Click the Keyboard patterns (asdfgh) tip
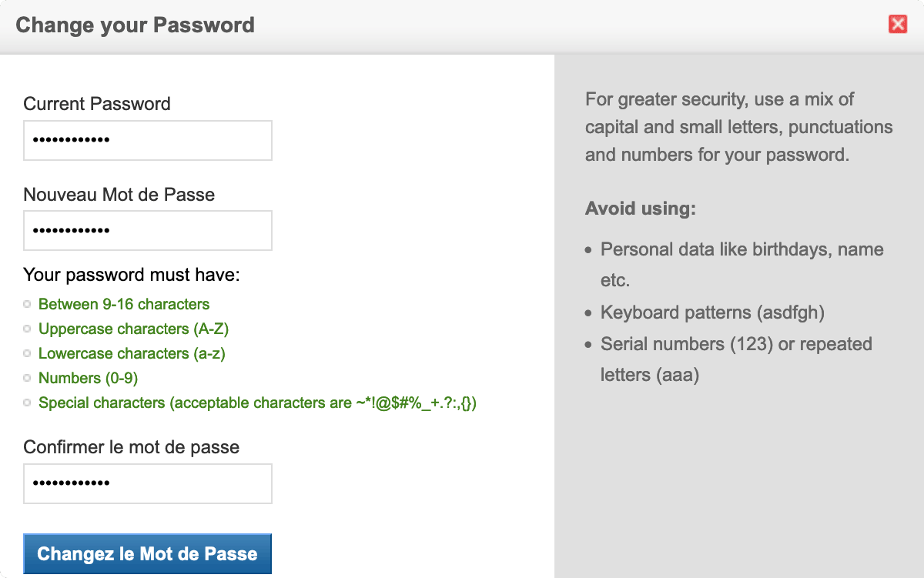924x578 pixels. [712, 312]
